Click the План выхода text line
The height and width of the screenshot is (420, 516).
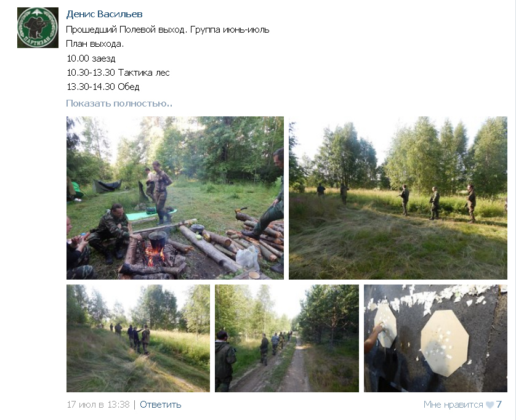point(95,44)
